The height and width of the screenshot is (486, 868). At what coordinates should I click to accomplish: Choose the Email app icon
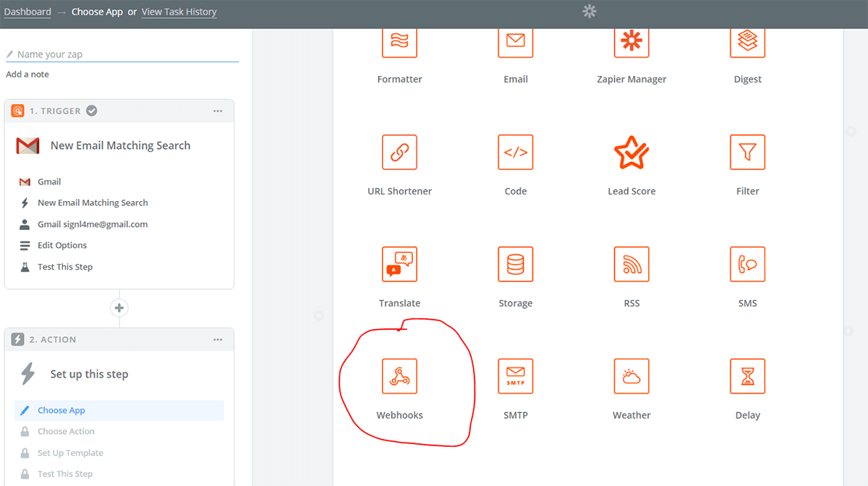point(516,41)
